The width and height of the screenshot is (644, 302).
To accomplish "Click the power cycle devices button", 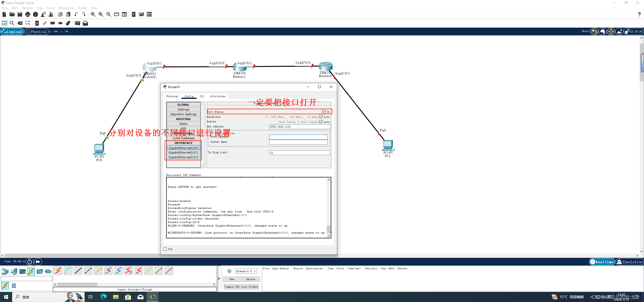I will click(30, 262).
